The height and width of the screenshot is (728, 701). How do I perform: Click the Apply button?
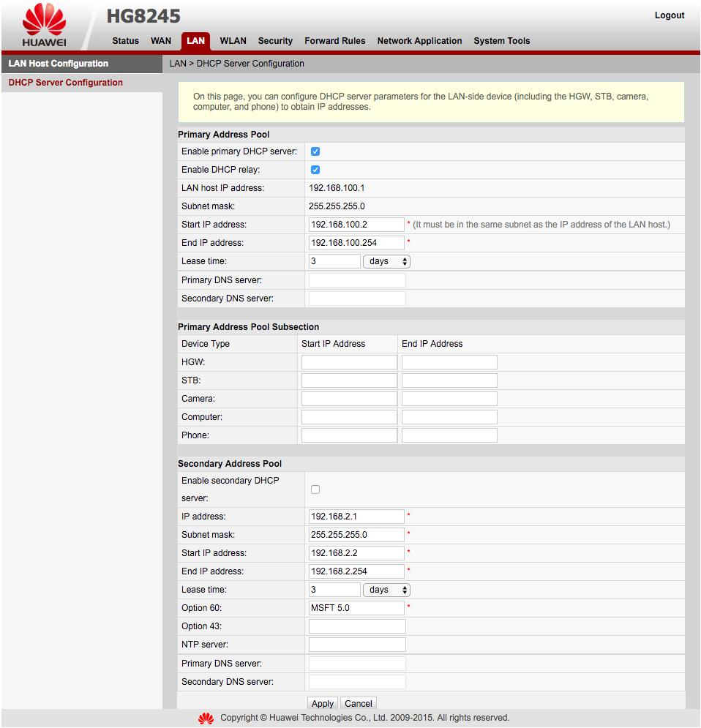coord(322,703)
